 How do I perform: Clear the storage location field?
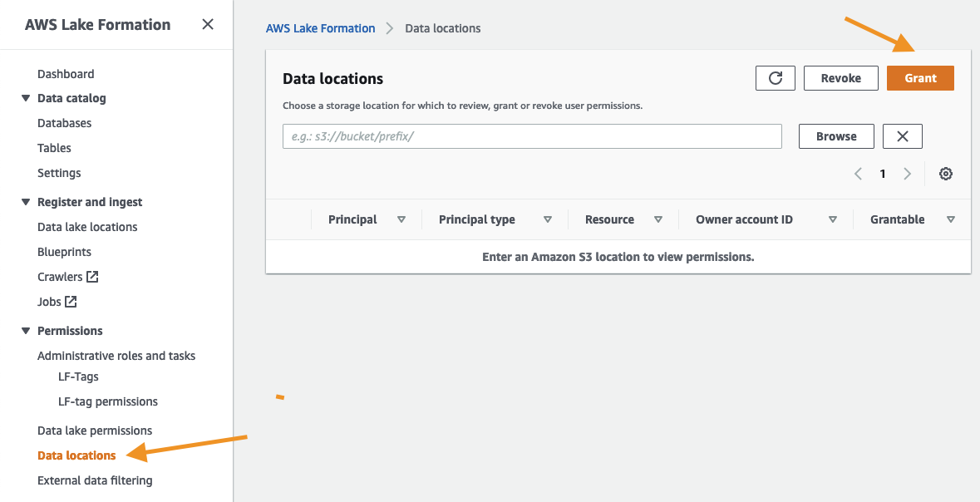click(x=902, y=136)
